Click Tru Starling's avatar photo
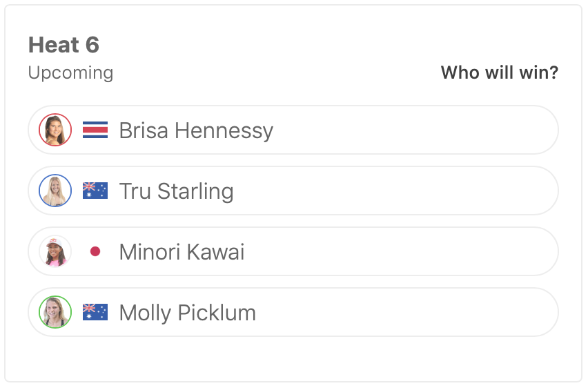This screenshot has width=588, height=388. 55,191
